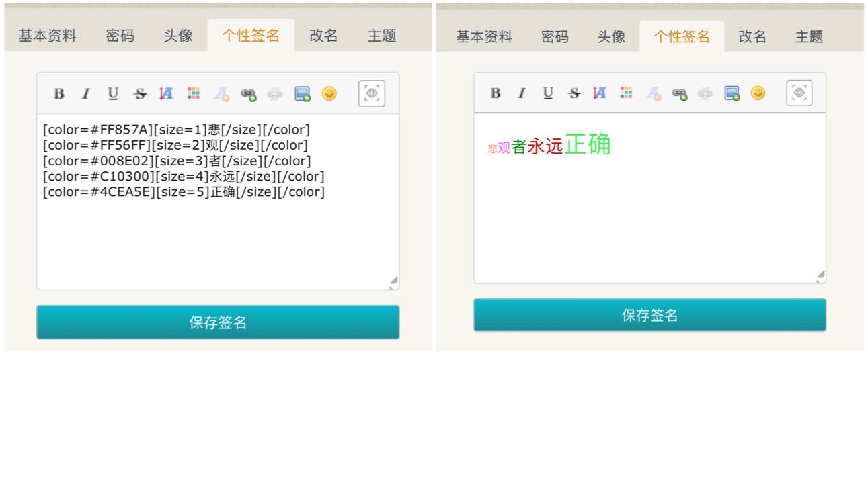Click the line with color #FF56FF
Screen dimensions: 868x487
coord(175,145)
